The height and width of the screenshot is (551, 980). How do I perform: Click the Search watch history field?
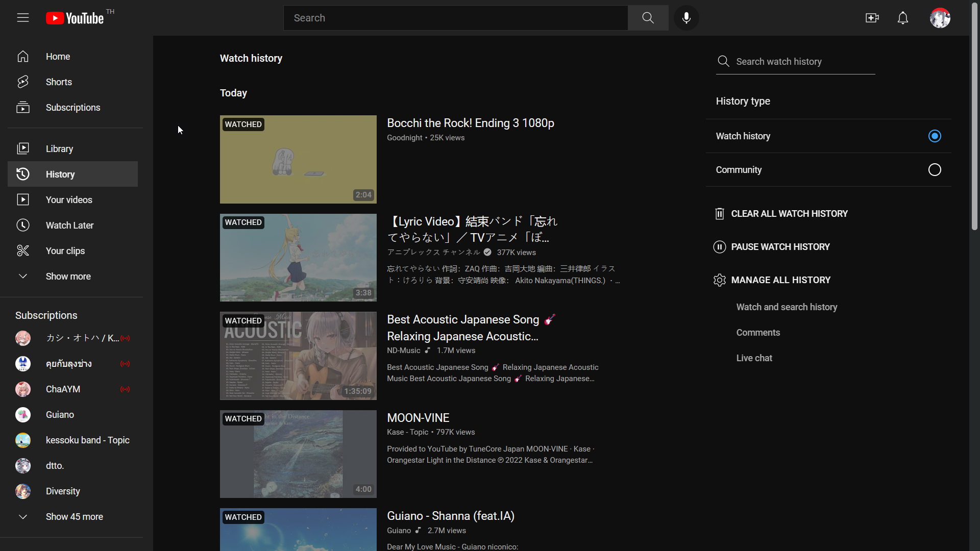click(801, 62)
